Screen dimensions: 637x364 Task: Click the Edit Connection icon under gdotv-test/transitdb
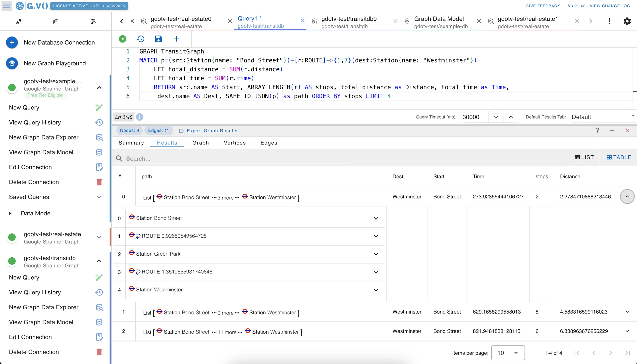(x=99, y=337)
